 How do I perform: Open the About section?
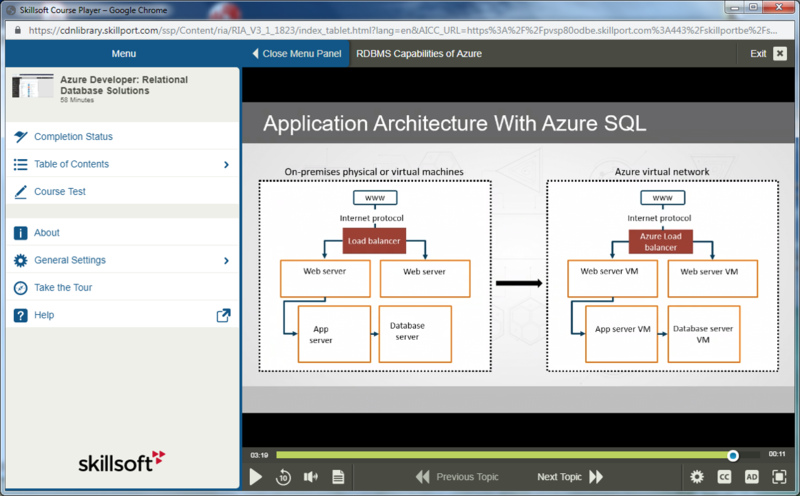[122, 233]
